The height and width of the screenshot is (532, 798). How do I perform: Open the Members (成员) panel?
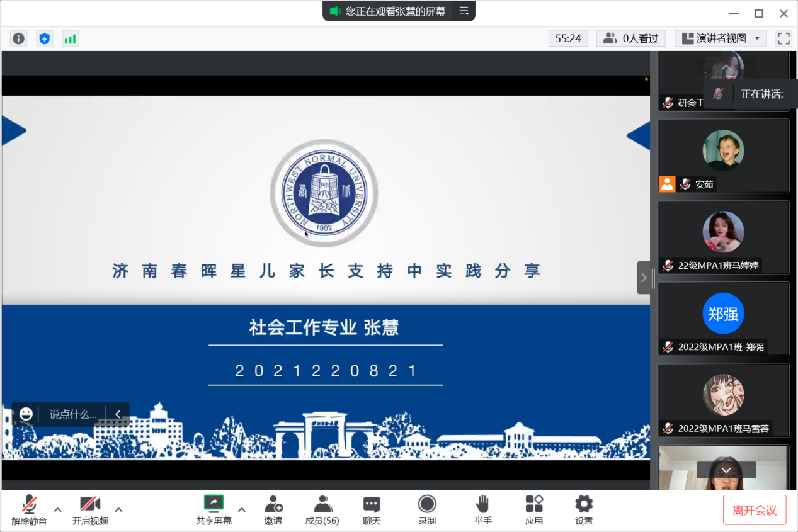(322, 509)
